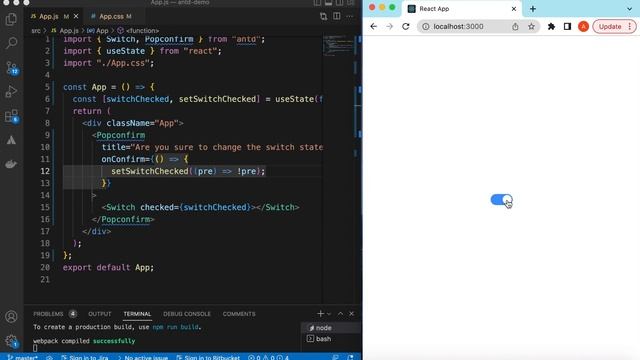
Task: Click line number 20 in the gutter
Action: click(45, 267)
